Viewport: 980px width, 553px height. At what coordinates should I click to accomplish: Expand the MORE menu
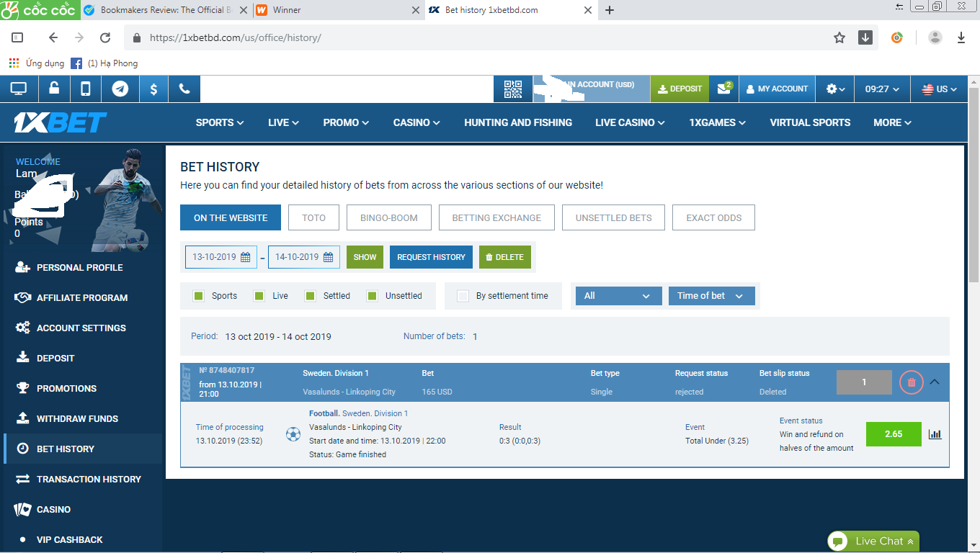coord(892,122)
